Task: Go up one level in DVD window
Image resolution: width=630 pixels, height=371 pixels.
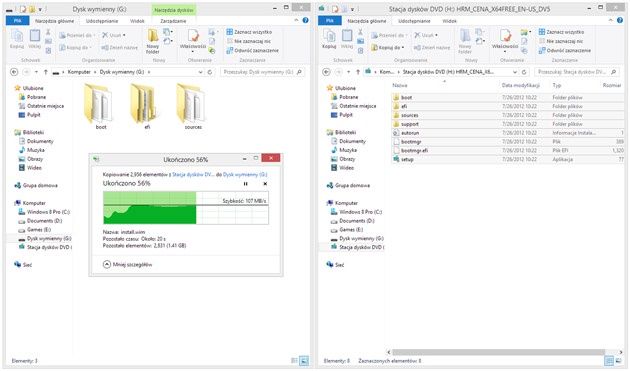Action: 358,72
